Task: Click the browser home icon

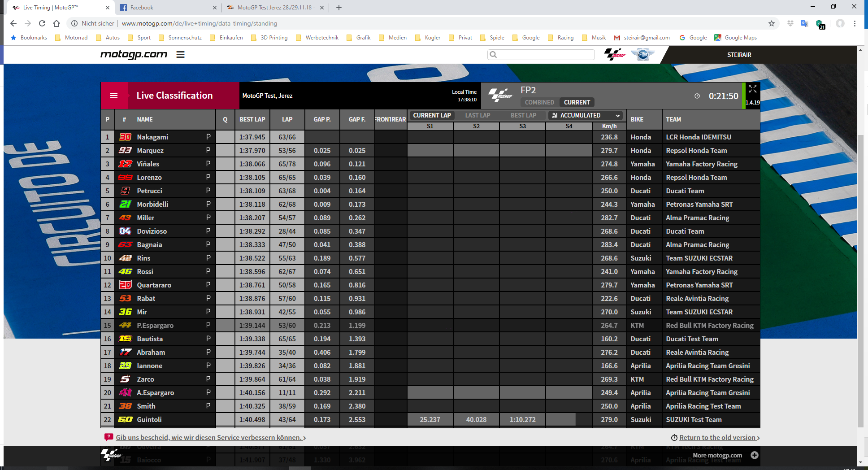Action: pos(56,23)
